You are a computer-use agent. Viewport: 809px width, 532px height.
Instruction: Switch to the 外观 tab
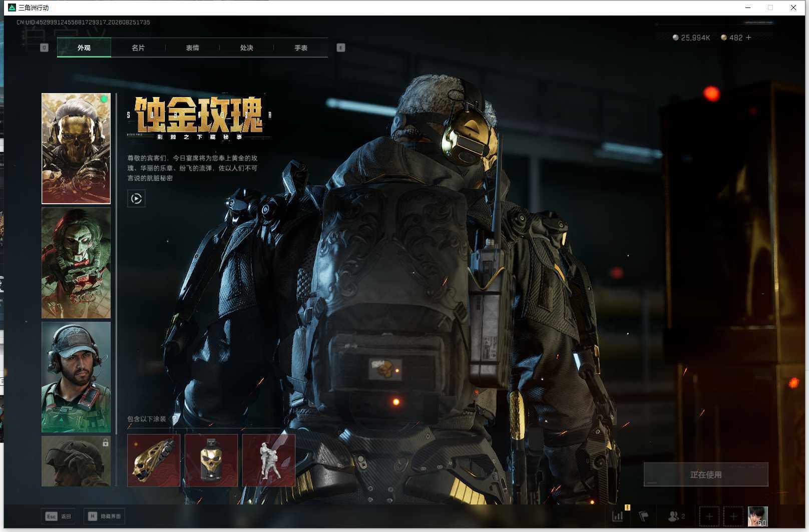click(84, 48)
